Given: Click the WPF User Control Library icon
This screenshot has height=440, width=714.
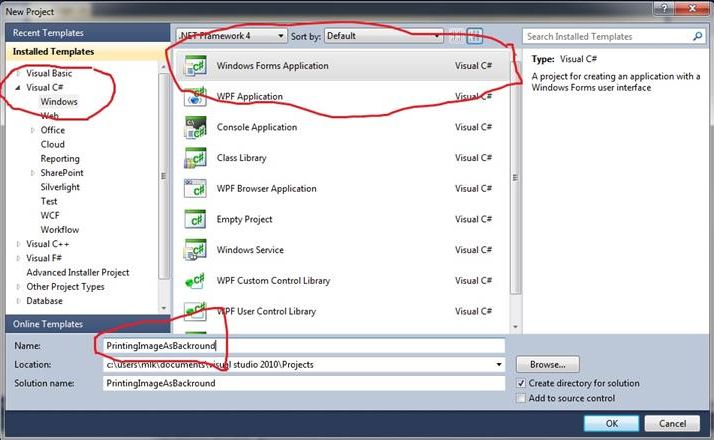Looking at the screenshot, I should (195, 311).
